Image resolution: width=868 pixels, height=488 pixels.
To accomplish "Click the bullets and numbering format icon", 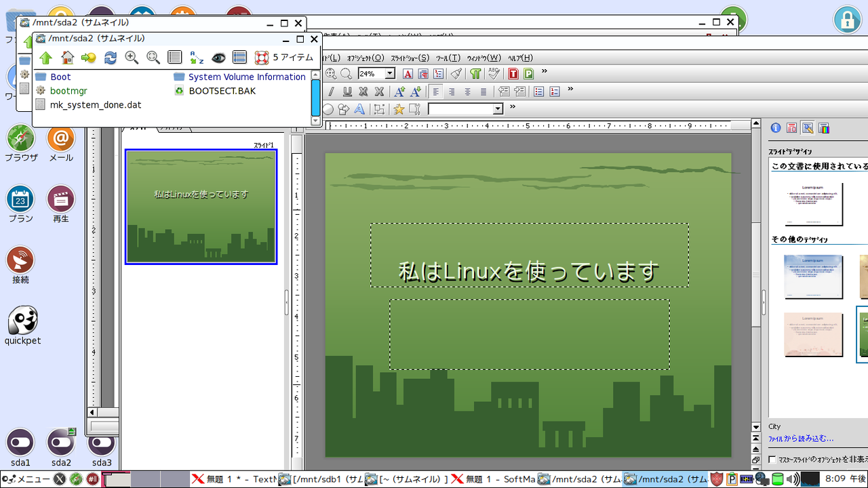I will point(439,73).
